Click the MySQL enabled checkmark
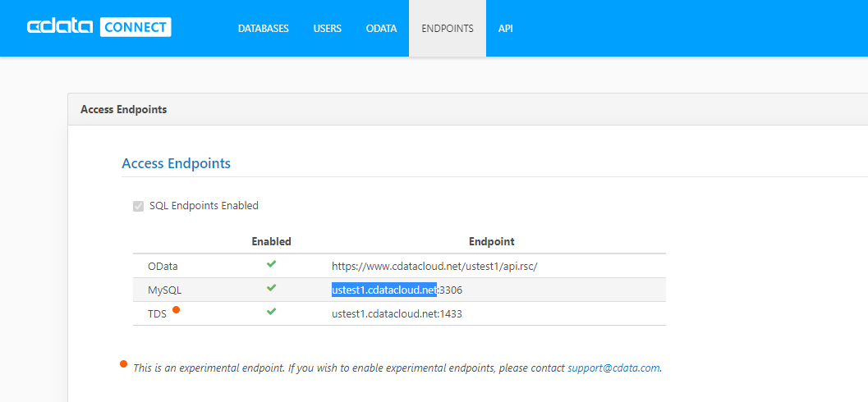 (x=271, y=288)
